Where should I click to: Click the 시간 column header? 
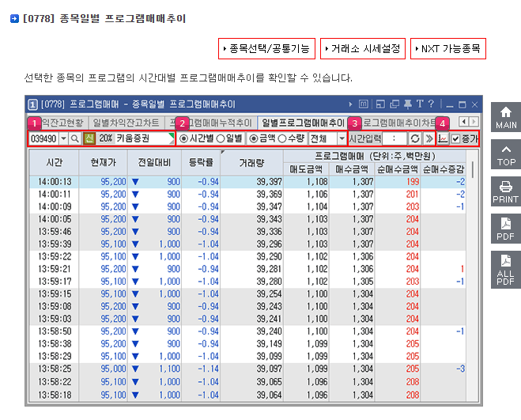coord(55,162)
